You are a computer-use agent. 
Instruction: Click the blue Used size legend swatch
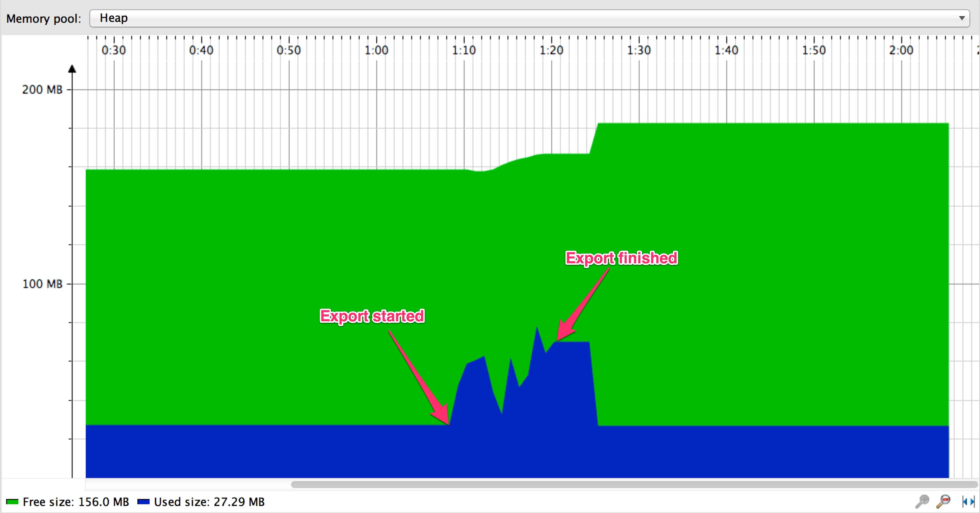click(143, 502)
